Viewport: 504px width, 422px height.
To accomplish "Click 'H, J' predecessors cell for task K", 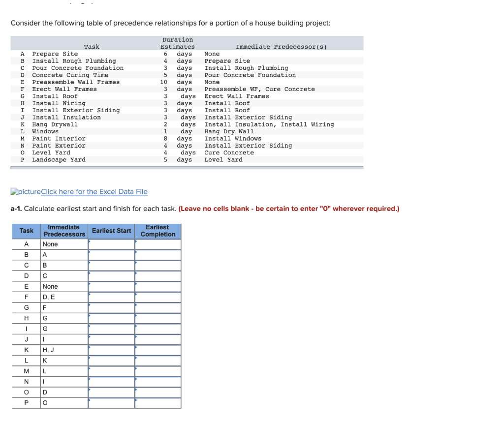I will coord(64,350).
